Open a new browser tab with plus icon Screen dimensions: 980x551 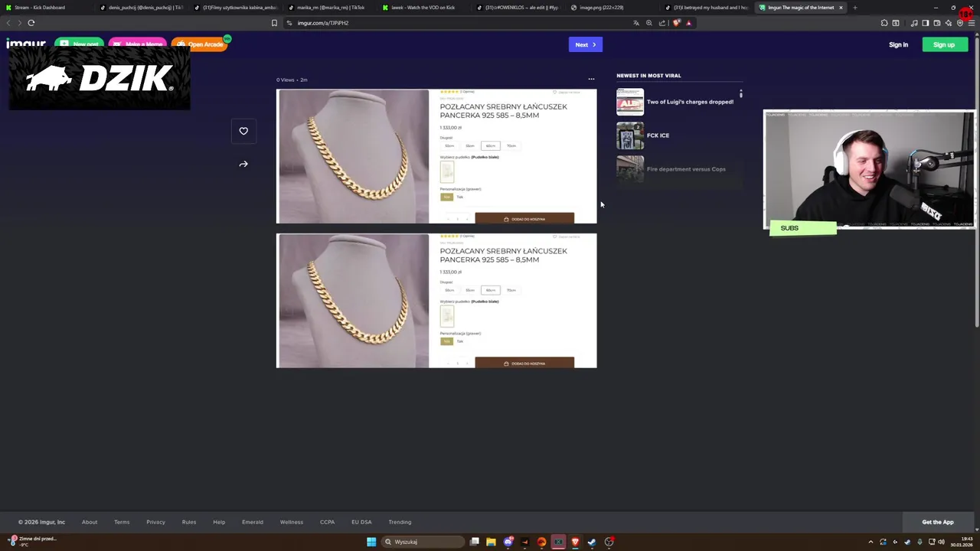(x=854, y=8)
